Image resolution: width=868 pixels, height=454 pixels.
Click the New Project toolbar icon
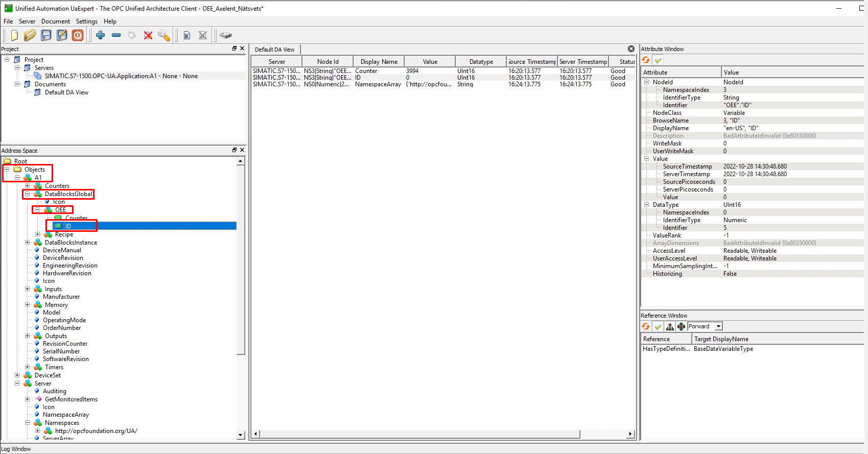(14, 35)
